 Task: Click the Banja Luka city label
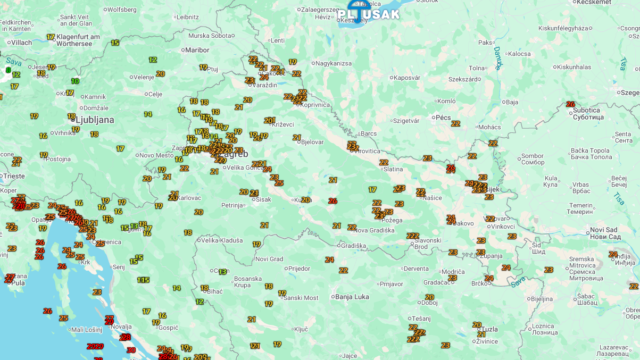[354, 297]
